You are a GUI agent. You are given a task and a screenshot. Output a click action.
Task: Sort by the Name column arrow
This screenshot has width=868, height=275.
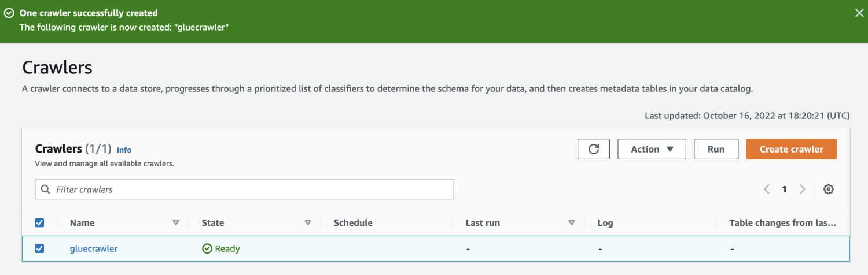(x=176, y=222)
